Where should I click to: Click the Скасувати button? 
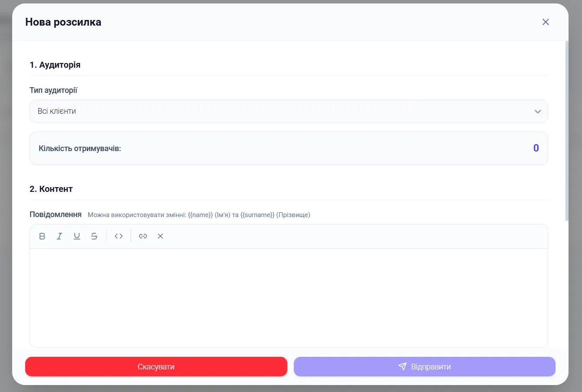(x=156, y=367)
